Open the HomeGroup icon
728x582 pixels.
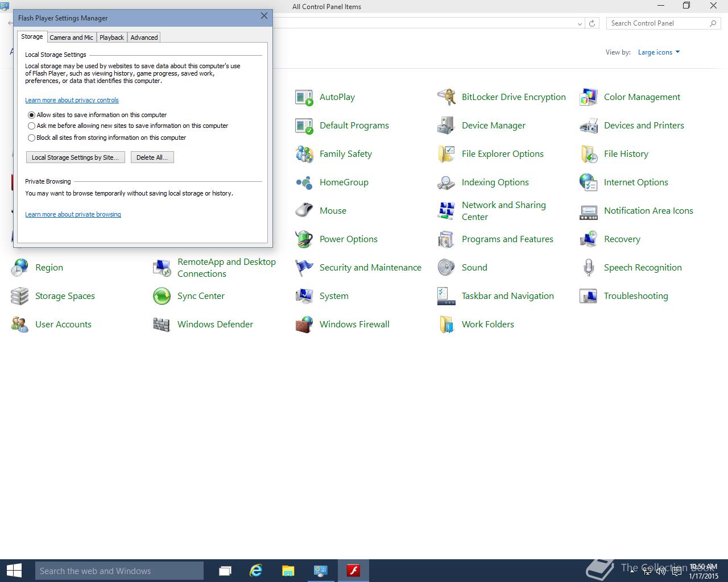point(304,182)
